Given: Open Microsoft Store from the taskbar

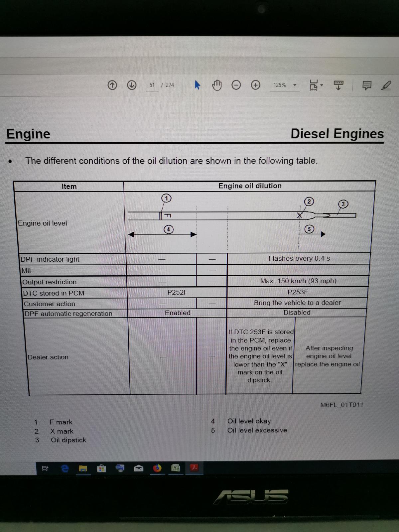Looking at the screenshot, I should click(101, 468).
